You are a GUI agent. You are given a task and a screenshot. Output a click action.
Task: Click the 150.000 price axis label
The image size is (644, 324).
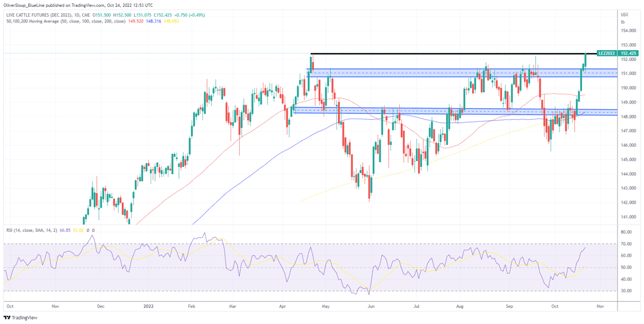[x=627, y=88]
